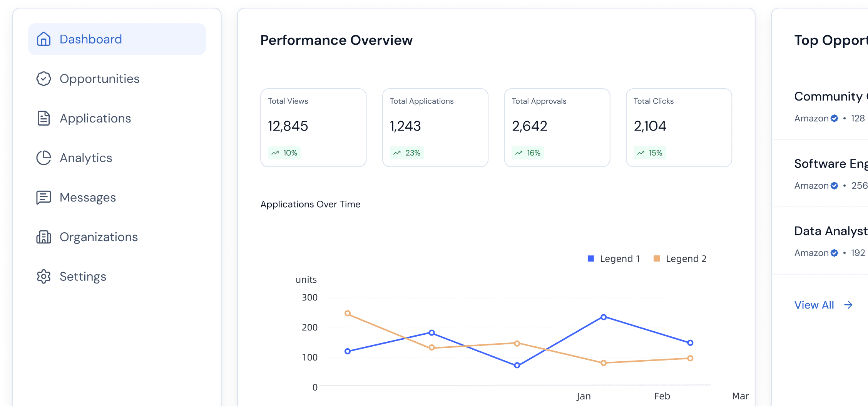Image resolution: width=868 pixels, height=406 pixels.
Task: Click the Opportunities badge-check icon
Action: (43, 79)
